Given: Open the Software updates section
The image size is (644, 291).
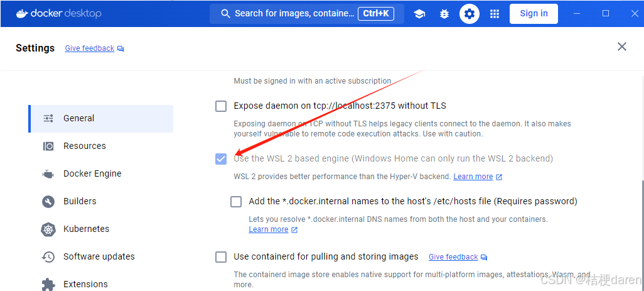Looking at the screenshot, I should pyautogui.click(x=100, y=257).
